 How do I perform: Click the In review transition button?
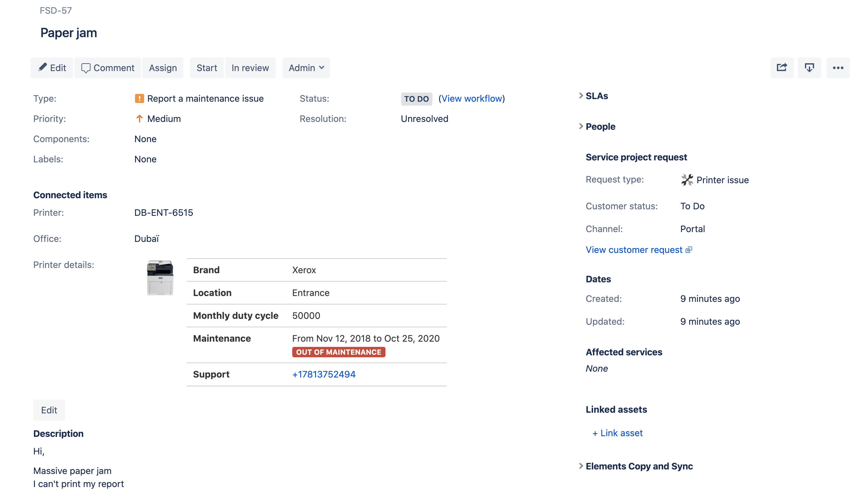[250, 68]
